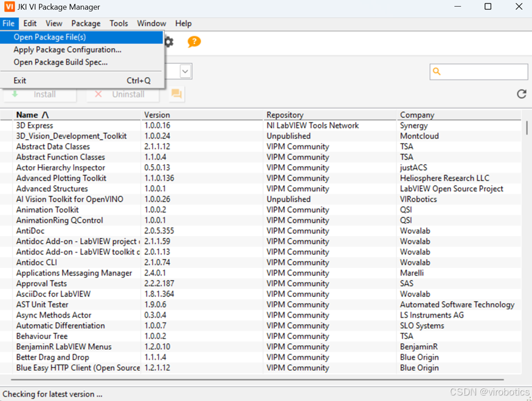Select Antidoc CLI package

pyautogui.click(x=261, y=262)
